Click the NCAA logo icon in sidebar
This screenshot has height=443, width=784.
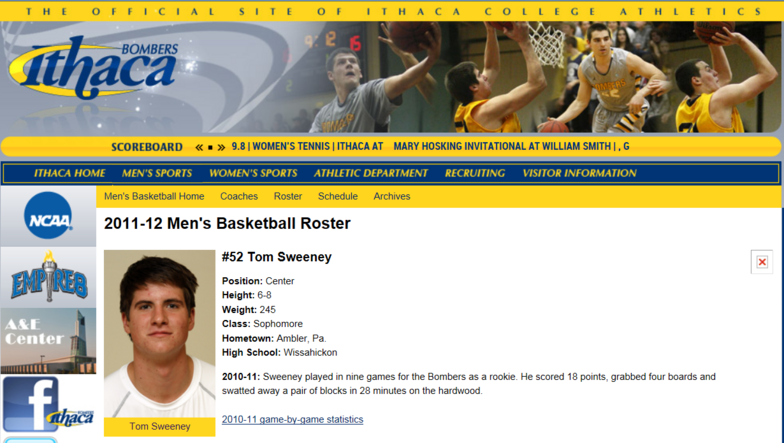coord(48,216)
